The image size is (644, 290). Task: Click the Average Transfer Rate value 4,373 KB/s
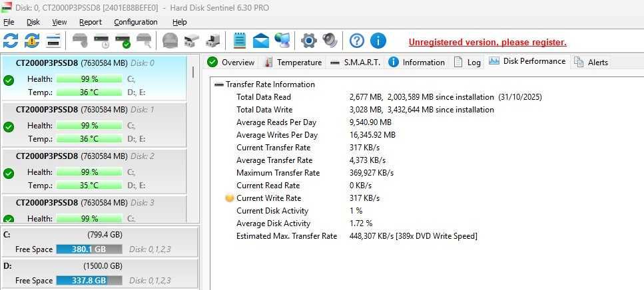point(368,160)
